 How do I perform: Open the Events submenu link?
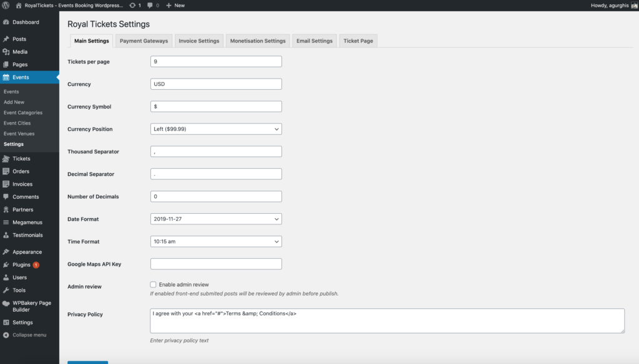pyautogui.click(x=11, y=92)
